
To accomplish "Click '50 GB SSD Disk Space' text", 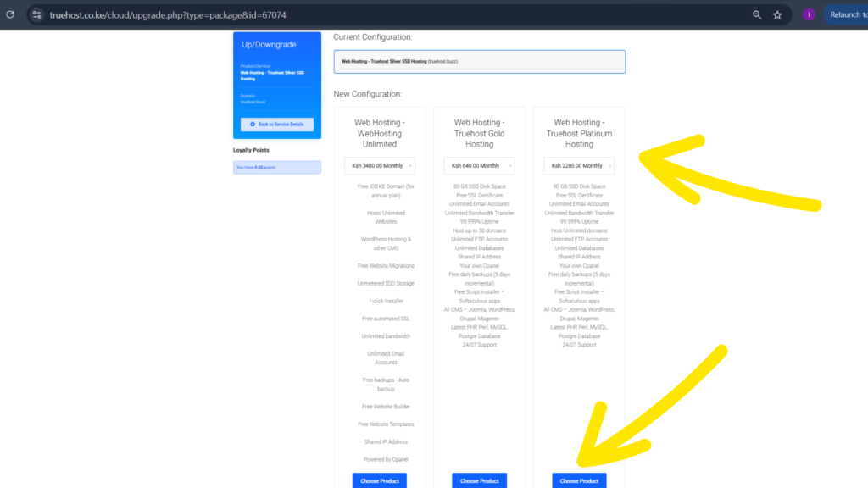I will (480, 186).
